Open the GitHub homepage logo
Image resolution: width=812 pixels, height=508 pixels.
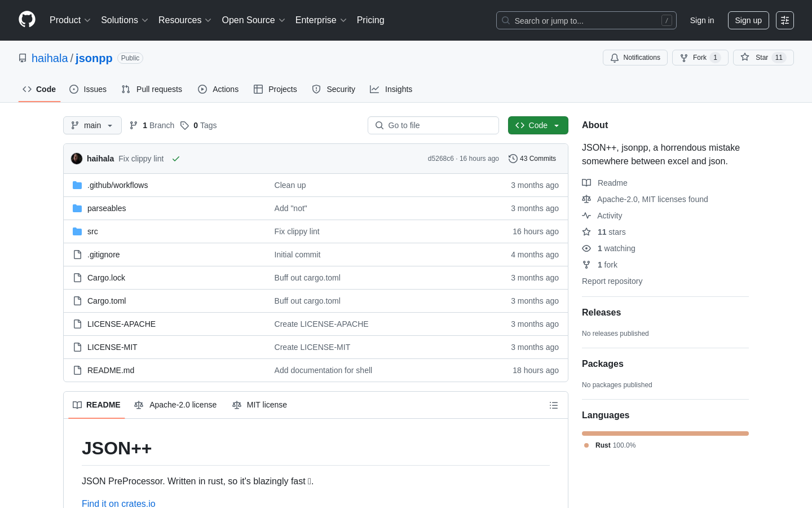pyautogui.click(x=27, y=20)
